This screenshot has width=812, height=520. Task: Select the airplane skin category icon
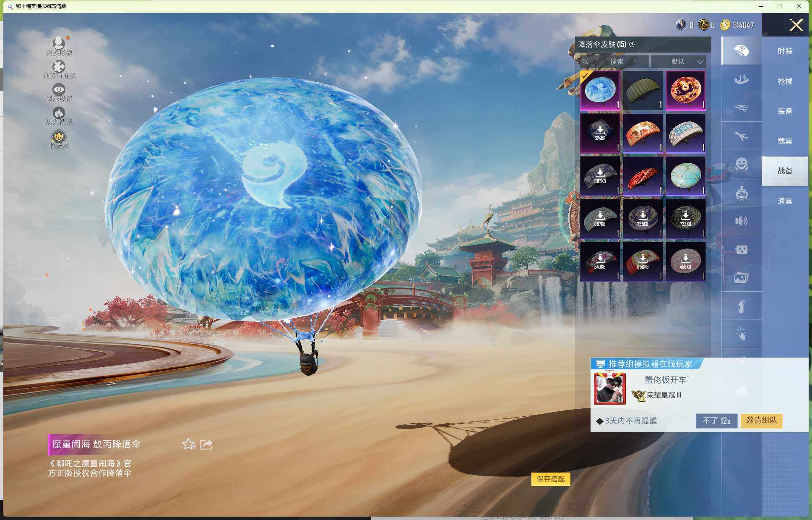pos(741,136)
